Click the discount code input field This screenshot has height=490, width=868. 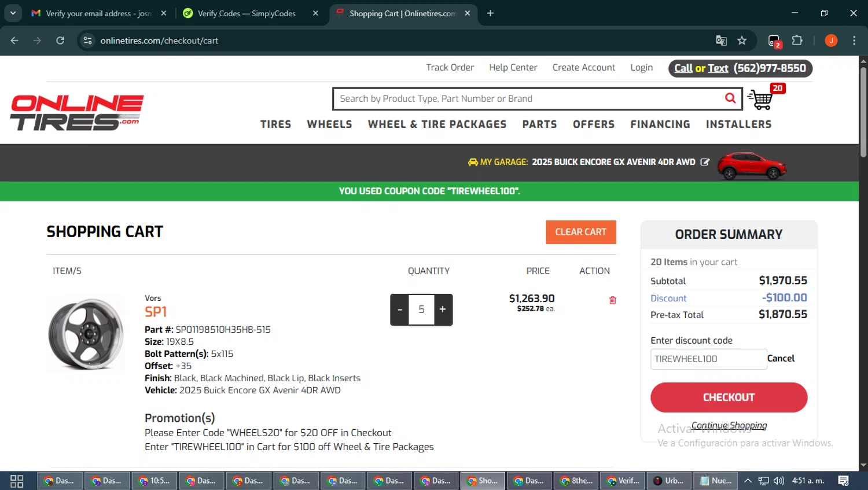coord(708,359)
